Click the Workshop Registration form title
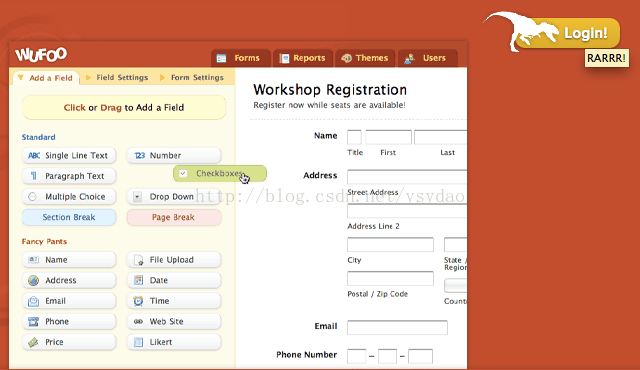 tap(330, 90)
